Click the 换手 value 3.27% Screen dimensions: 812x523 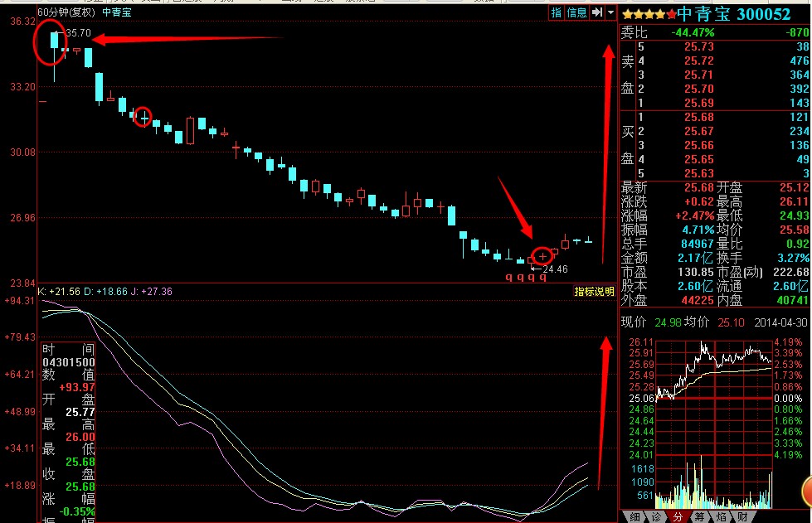(x=794, y=258)
